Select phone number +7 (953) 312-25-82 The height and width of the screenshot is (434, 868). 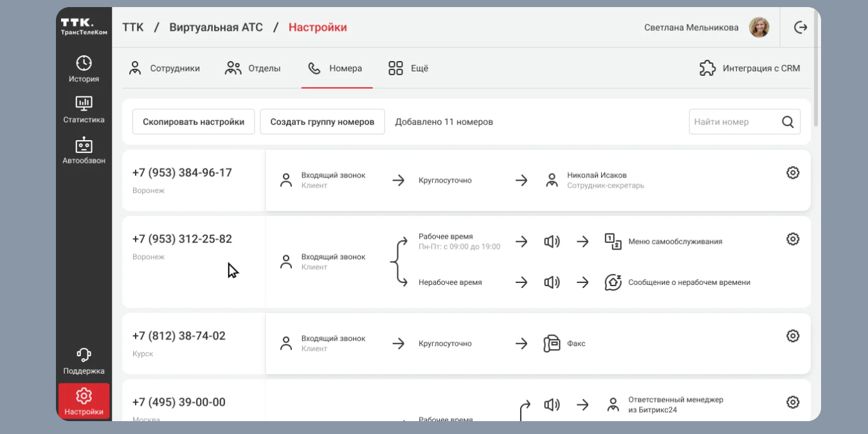[182, 239]
